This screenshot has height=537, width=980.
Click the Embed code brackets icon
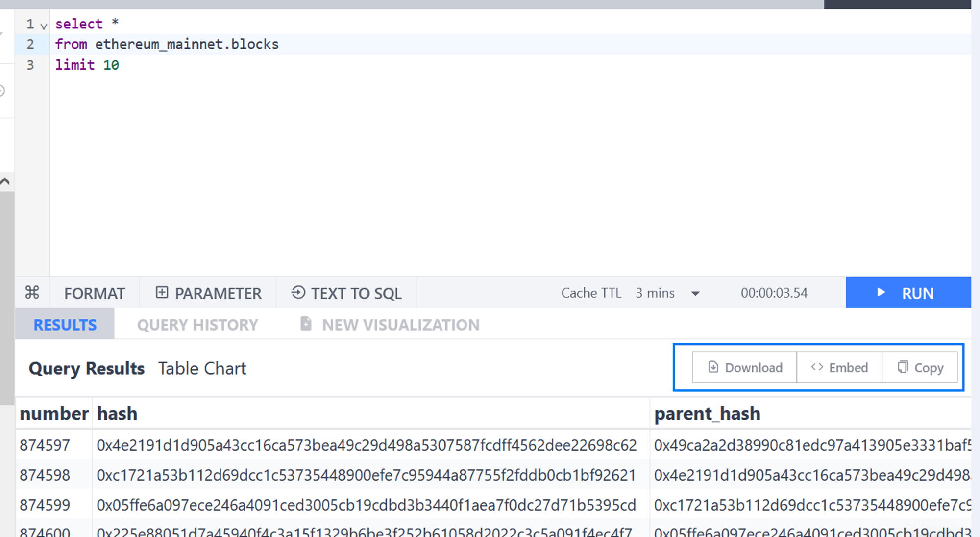pyautogui.click(x=817, y=367)
